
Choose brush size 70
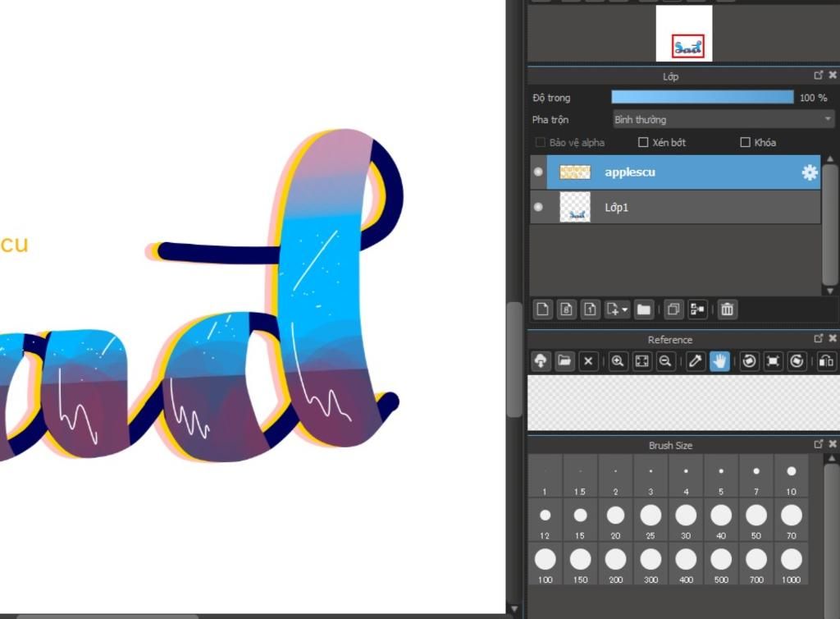click(792, 520)
